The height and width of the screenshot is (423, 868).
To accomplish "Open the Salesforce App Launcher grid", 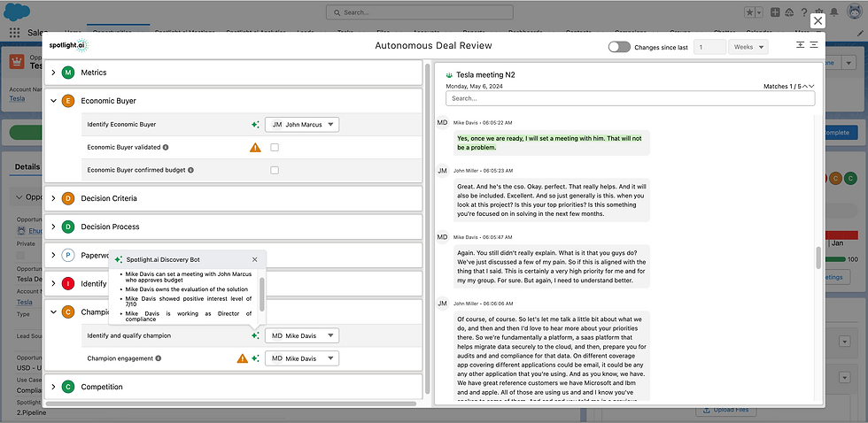I will point(14,33).
